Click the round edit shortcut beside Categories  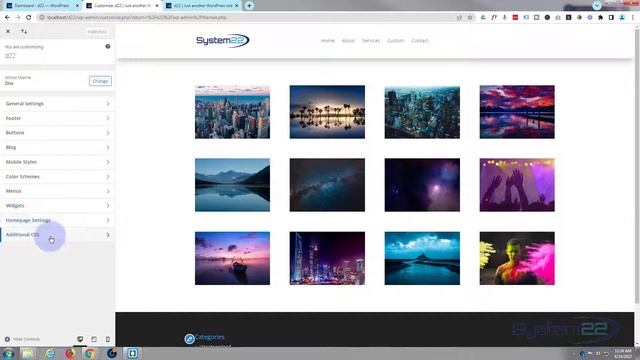pyautogui.click(x=189, y=339)
